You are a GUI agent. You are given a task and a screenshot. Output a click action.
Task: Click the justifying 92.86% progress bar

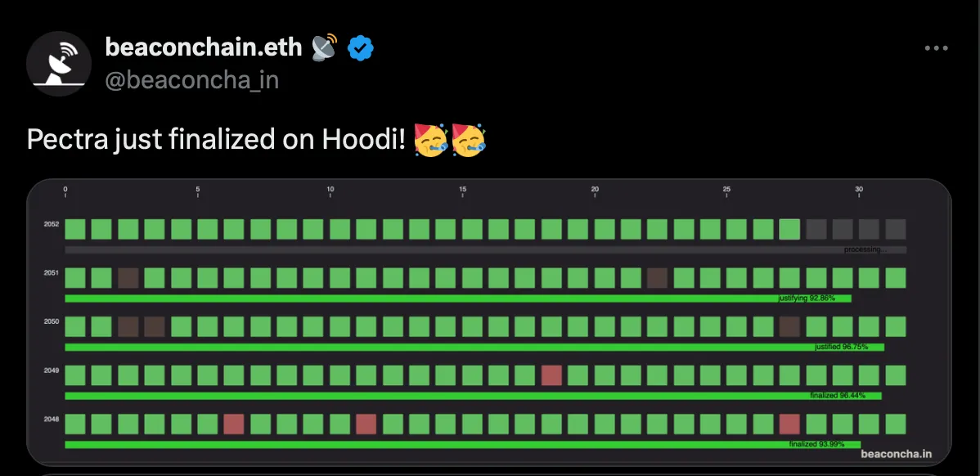coord(458,299)
